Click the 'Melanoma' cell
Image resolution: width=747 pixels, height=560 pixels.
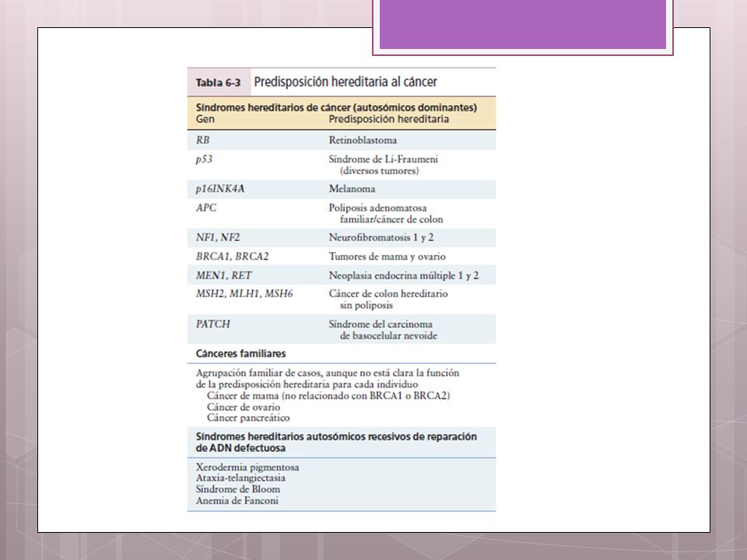click(352, 188)
